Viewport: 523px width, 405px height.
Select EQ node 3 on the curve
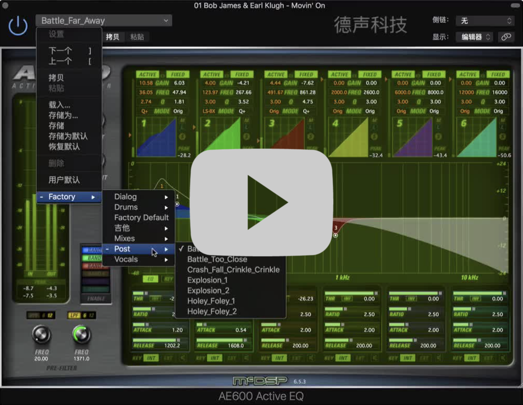click(336, 235)
